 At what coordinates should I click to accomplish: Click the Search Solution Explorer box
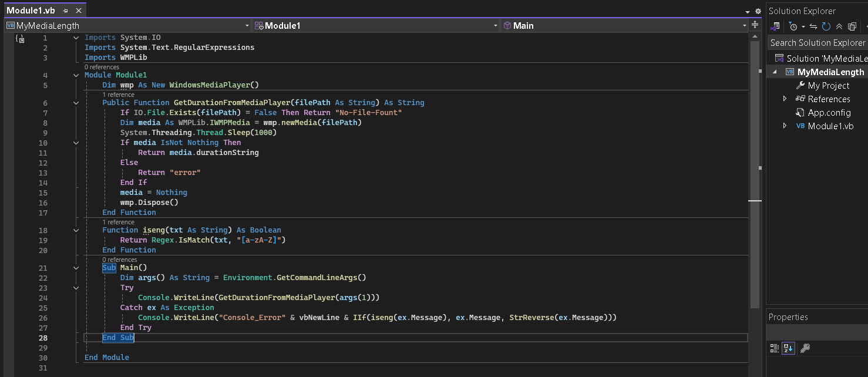click(x=817, y=42)
